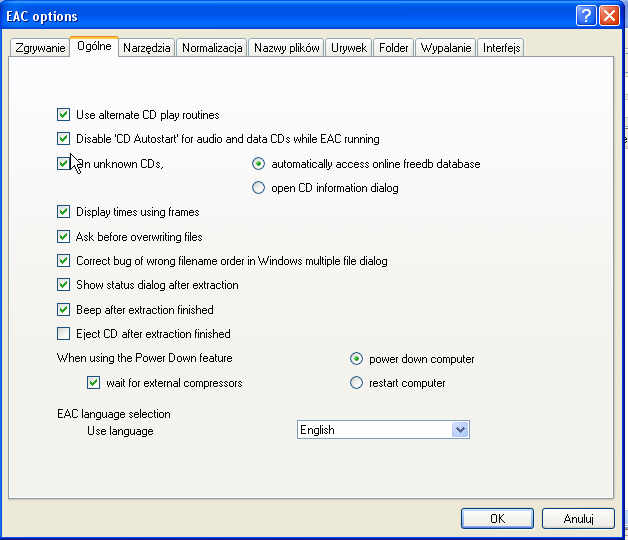This screenshot has width=628, height=540.
Task: Close the EAC options dialog
Action: [609, 16]
